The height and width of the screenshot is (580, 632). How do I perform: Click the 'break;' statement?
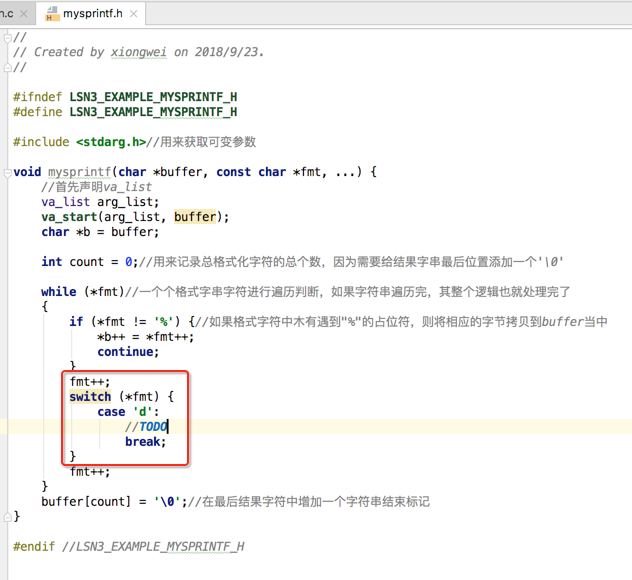point(146,442)
